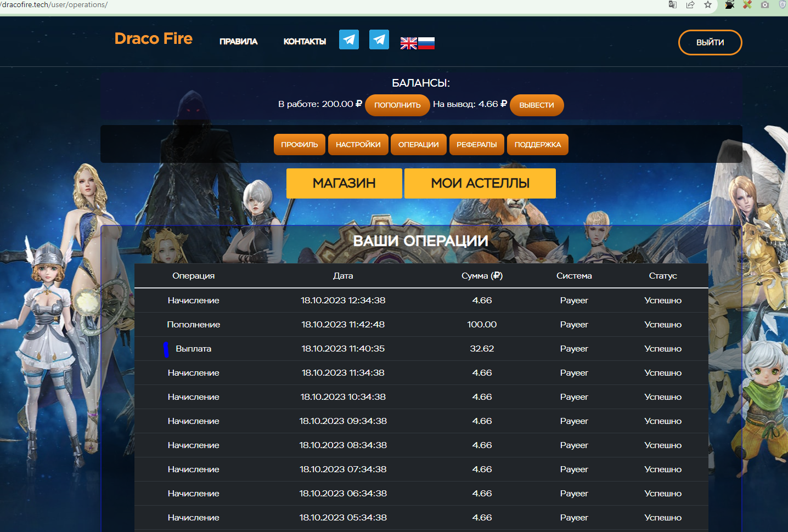Withdraw funds with ВЫВЕСТИ
Image resolution: width=788 pixels, height=532 pixels.
(537, 105)
